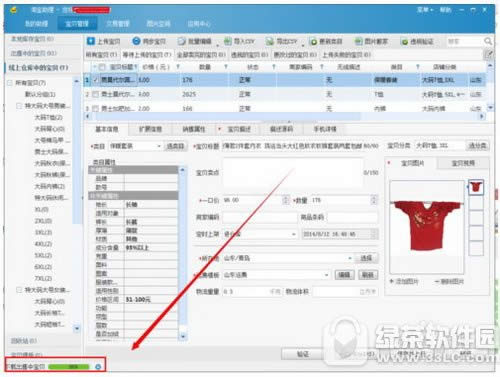Collapse the 特大码大号男装 tree node
Screen dimensions: 500x377
19,106
